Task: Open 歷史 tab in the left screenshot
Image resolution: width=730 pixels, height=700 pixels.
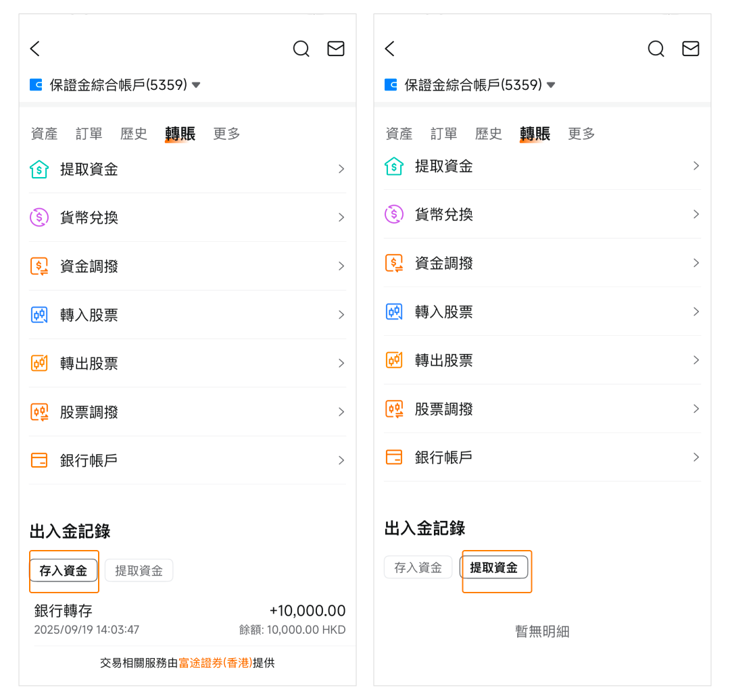Action: pyautogui.click(x=134, y=134)
